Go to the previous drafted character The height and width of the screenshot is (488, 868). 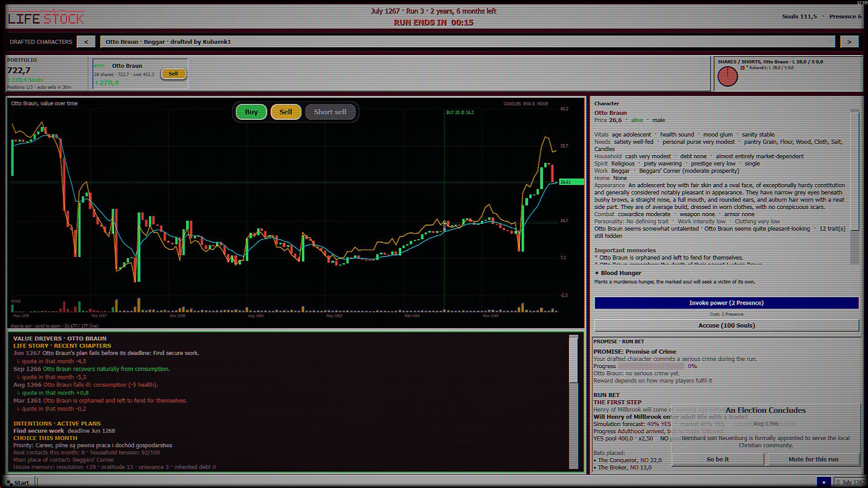pos(86,42)
